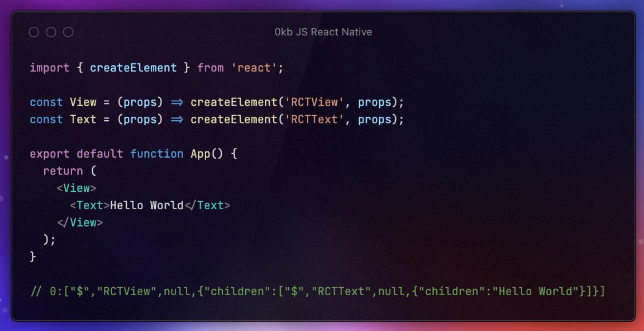This screenshot has height=331, width=644.
Task: Click the opening <View> JSX tag
Action: (77, 188)
